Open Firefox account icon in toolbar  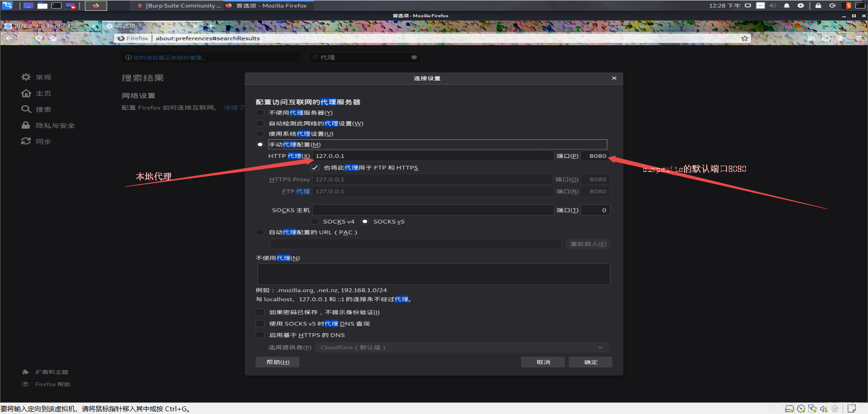coord(841,38)
